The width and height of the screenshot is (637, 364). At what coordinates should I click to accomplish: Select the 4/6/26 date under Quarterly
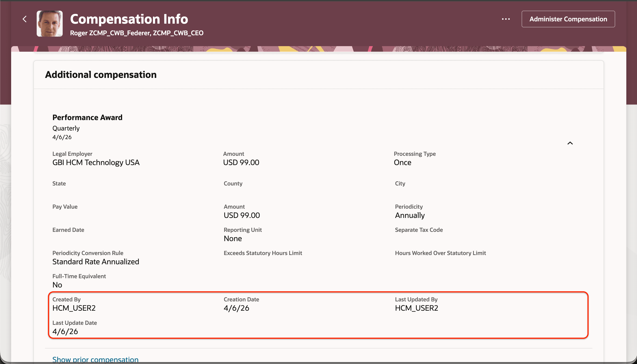(x=62, y=137)
